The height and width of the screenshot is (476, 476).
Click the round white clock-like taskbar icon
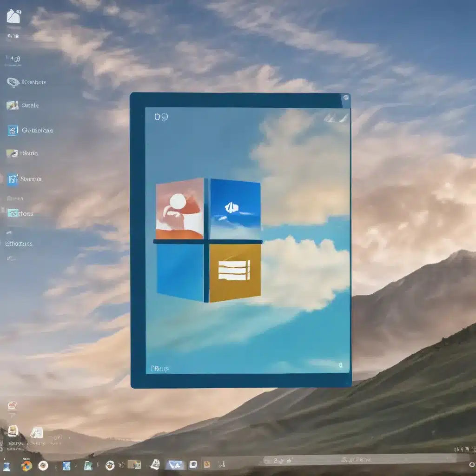coord(110,465)
